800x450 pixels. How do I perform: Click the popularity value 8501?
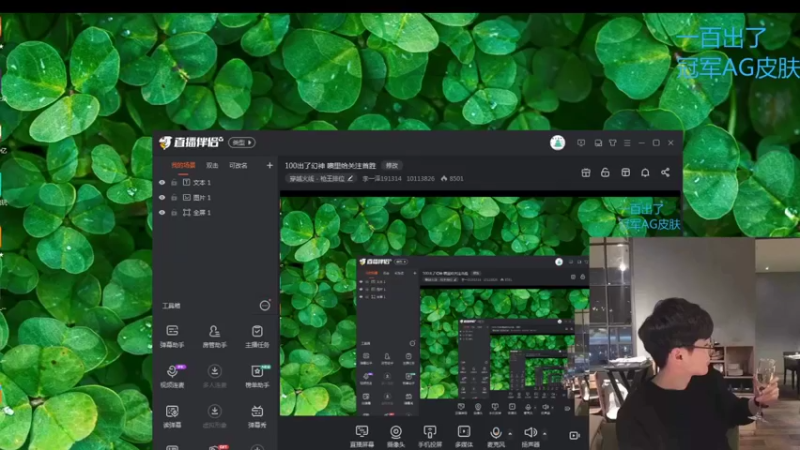pyautogui.click(x=457, y=179)
